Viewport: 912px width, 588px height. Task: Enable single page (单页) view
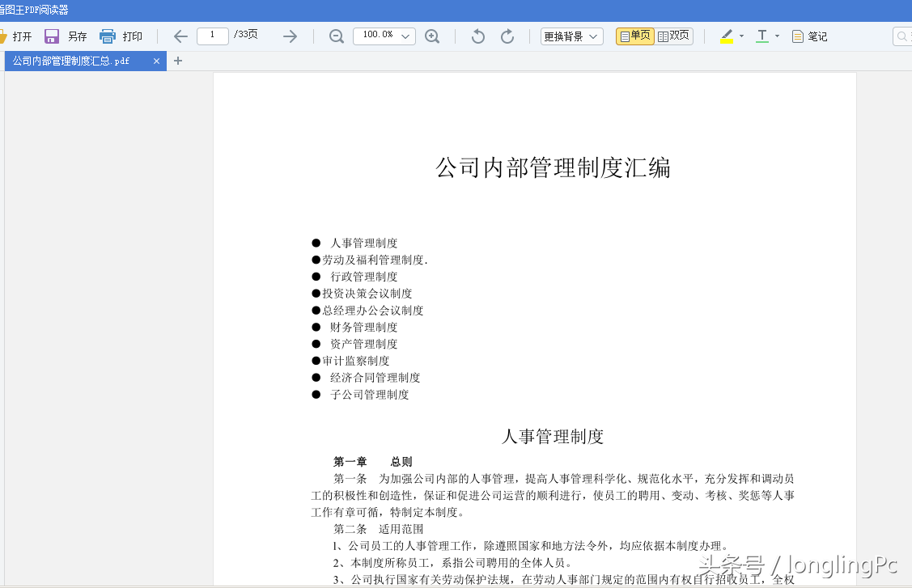pos(635,36)
